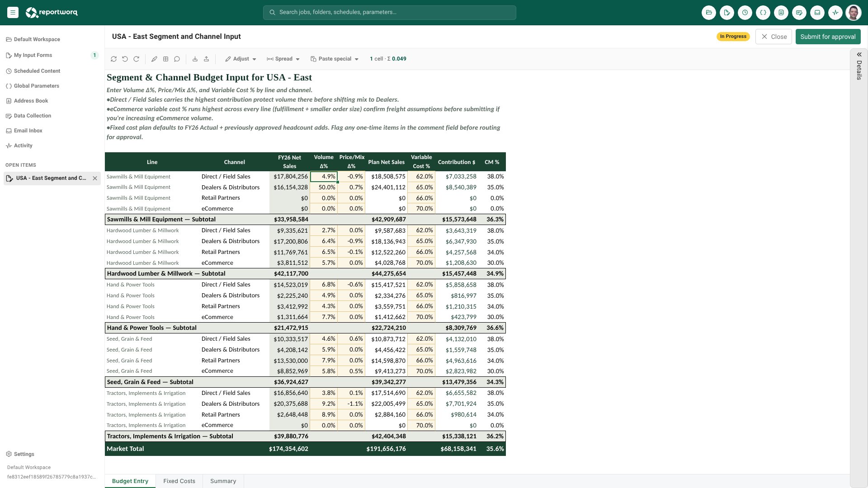Expand the Spread dropdown
Viewport: 868px width, 488px height.
(x=283, y=59)
